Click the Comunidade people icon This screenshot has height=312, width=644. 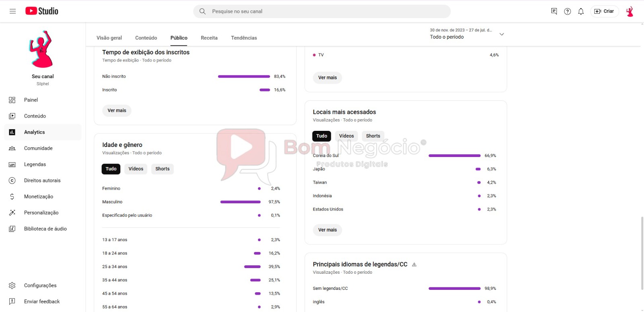pyautogui.click(x=12, y=148)
